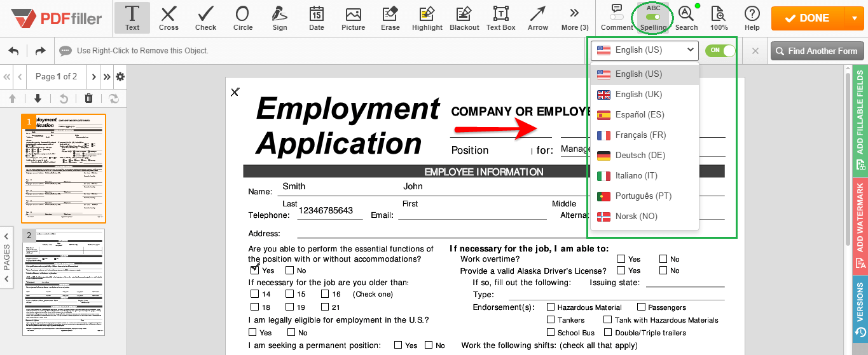Toggle the Comment switch
Image resolution: width=868 pixels, height=355 pixels.
[617, 17]
